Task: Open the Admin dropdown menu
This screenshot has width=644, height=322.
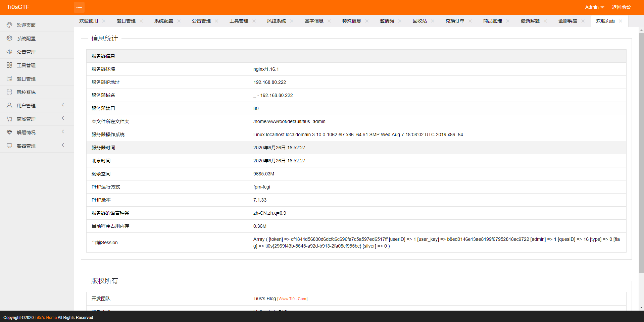Action: 594,7
